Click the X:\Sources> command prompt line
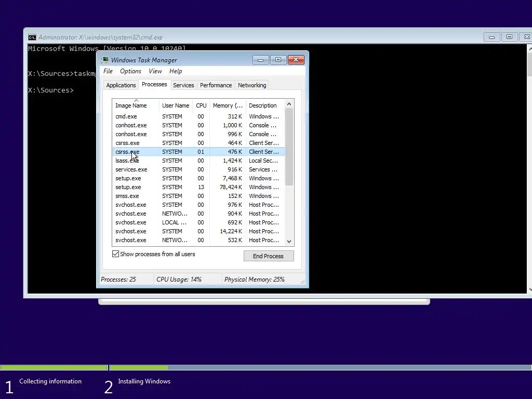The image size is (532, 399). tap(50, 90)
